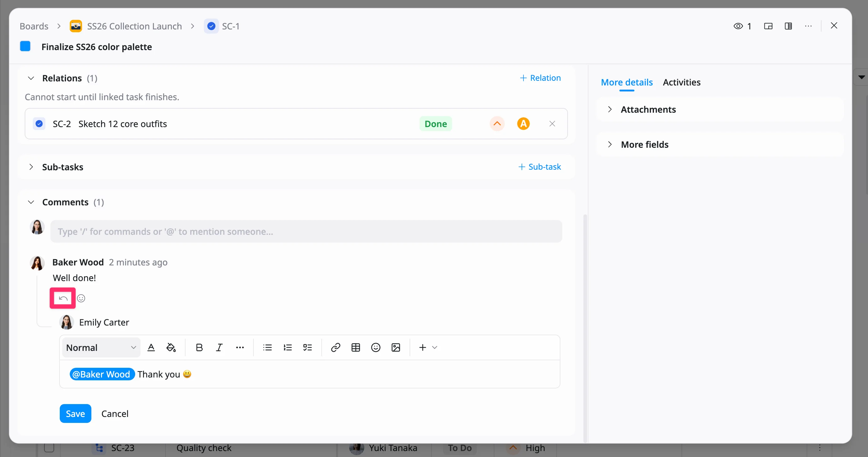Screen dimensions: 868x457
Task: Click the Sketch 12 core outfits relation title
Action: [x=123, y=124]
